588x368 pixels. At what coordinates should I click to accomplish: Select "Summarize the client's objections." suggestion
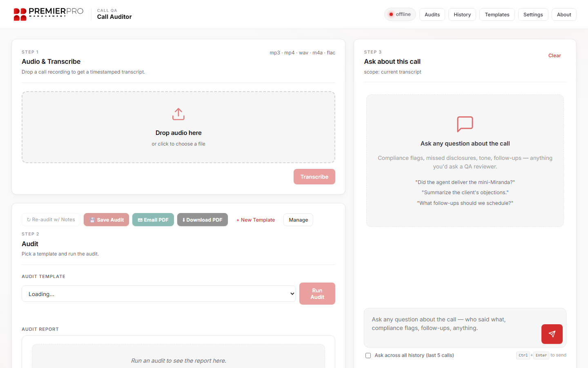coord(465,192)
